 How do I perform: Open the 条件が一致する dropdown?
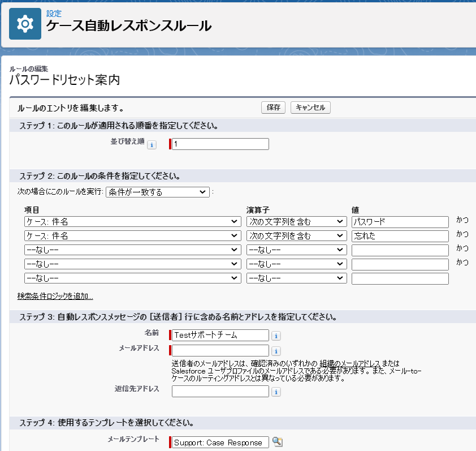(x=158, y=192)
